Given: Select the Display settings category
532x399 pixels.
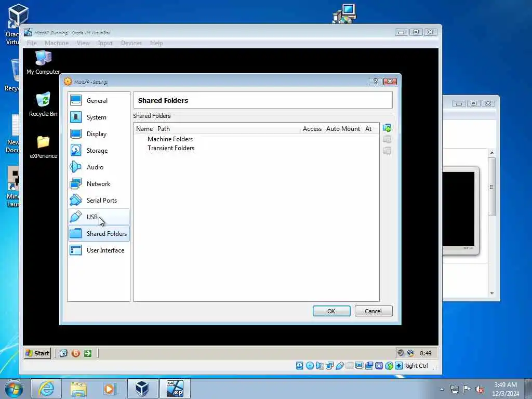Looking at the screenshot, I should click(x=98, y=134).
